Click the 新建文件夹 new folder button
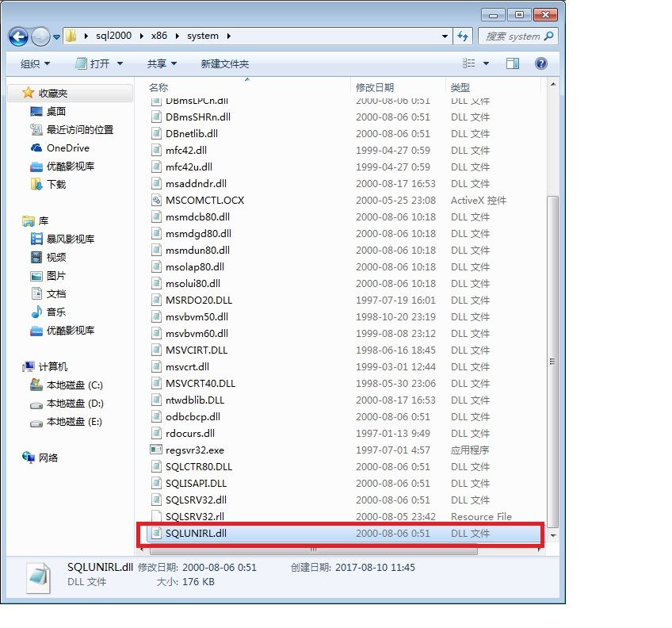Screen dimensions: 672x628 [224, 63]
